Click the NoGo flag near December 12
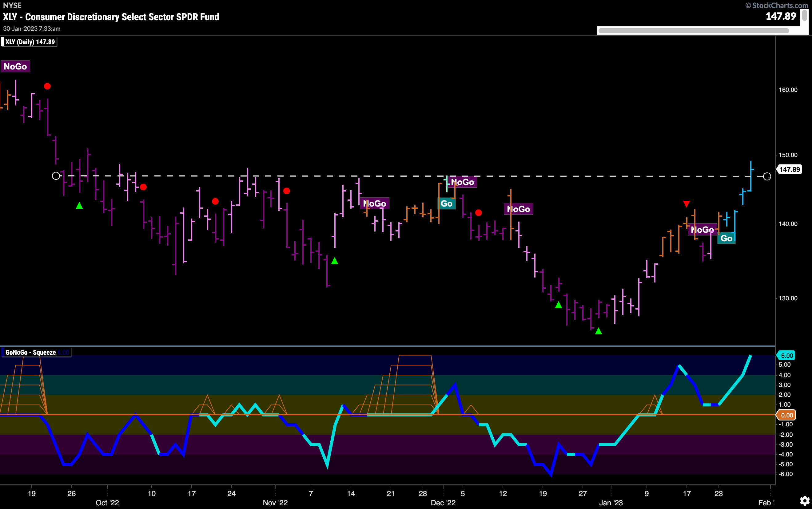Viewport: 812px width, 509px height. click(x=518, y=209)
